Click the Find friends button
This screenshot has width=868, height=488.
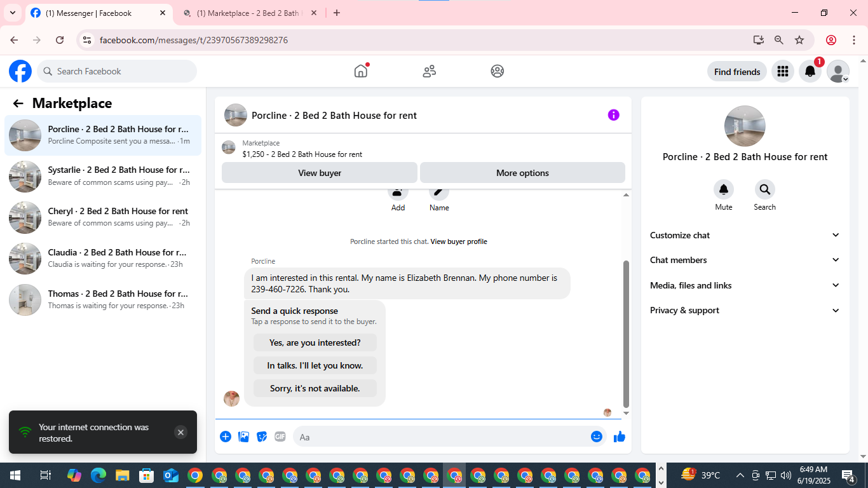click(737, 72)
